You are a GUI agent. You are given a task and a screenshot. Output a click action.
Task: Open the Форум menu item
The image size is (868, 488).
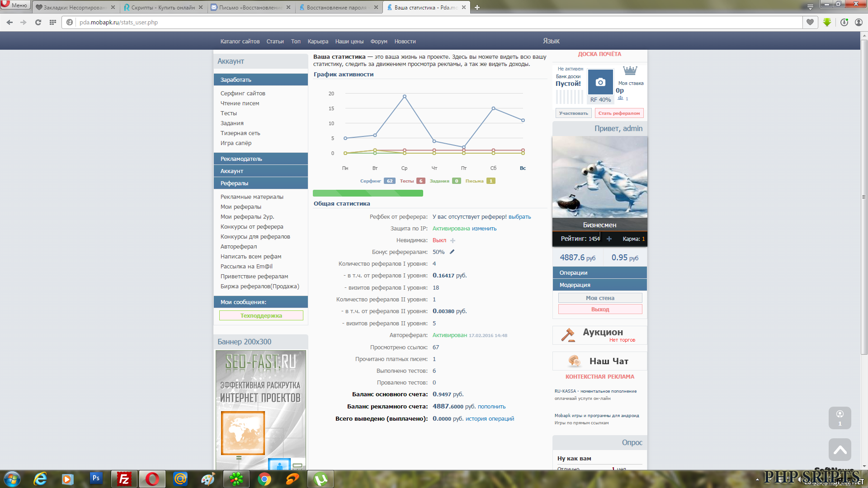click(x=378, y=42)
